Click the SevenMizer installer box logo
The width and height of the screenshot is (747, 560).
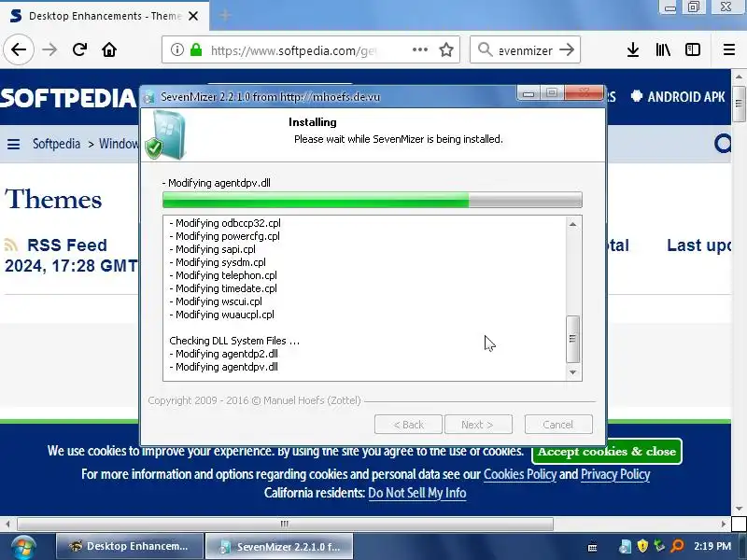point(165,135)
